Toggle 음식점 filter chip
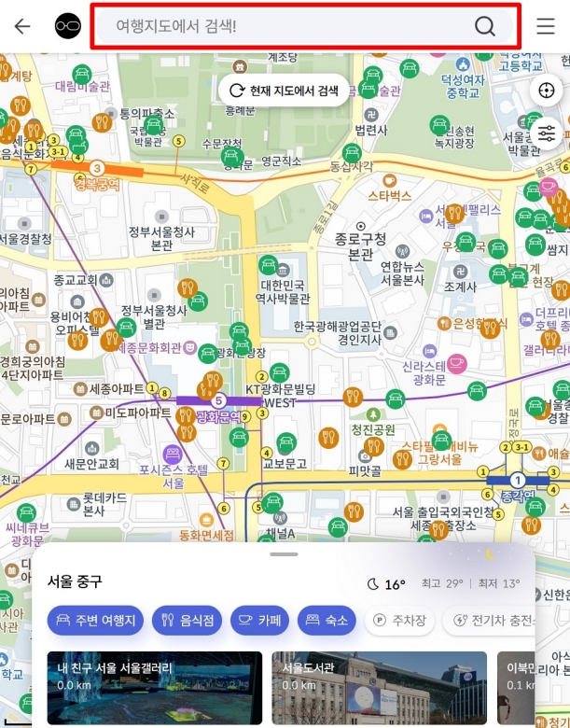Image resolution: width=570 pixels, height=728 pixels. [x=188, y=620]
